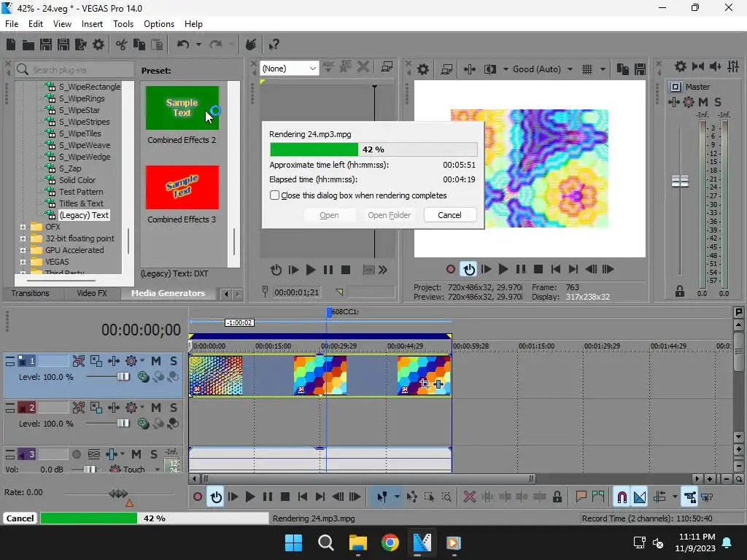Open Windows Search from the taskbar
747x560 pixels.
tap(326, 542)
